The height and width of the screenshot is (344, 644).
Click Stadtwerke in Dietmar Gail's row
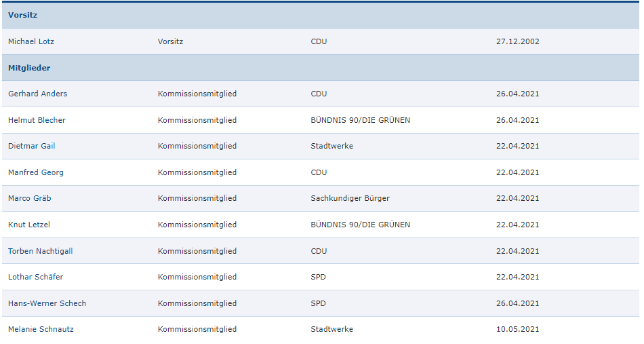tap(332, 146)
